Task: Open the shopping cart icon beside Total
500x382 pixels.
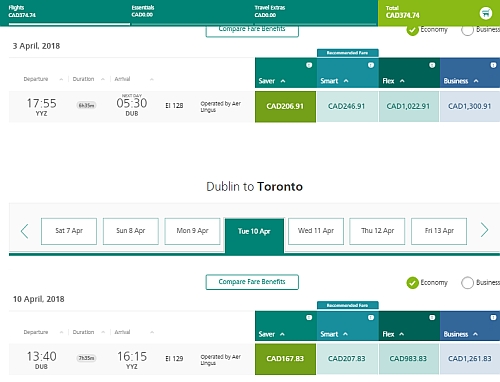Action: (486, 13)
